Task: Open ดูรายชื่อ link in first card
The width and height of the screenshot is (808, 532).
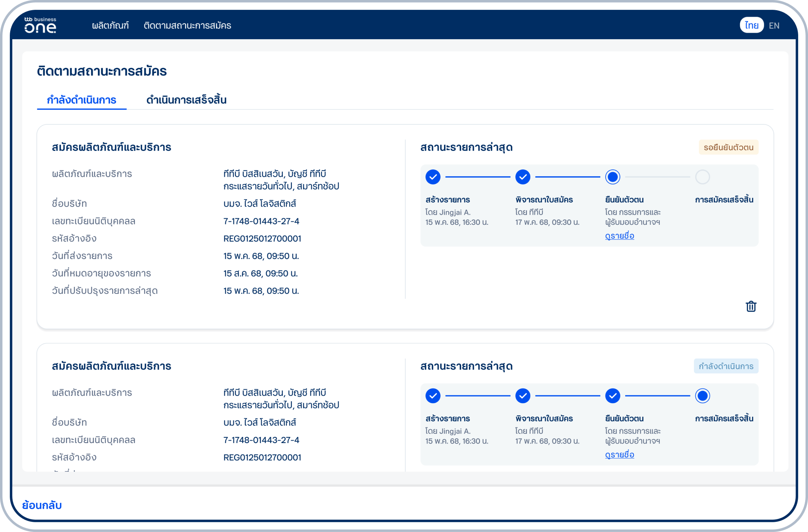Action: (619, 236)
